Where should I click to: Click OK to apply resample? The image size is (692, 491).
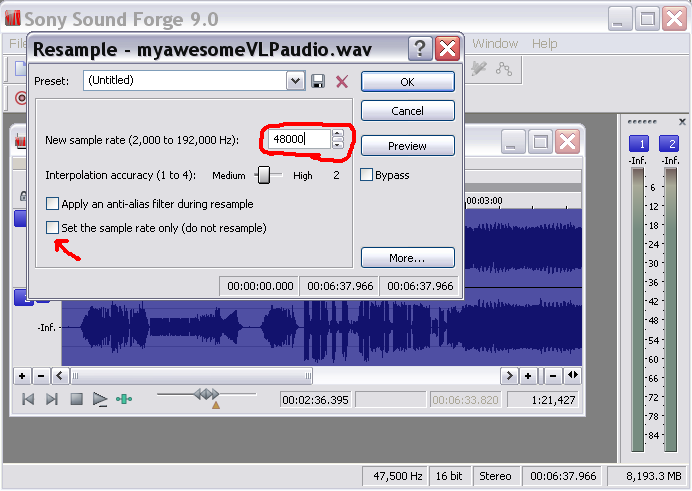click(407, 82)
